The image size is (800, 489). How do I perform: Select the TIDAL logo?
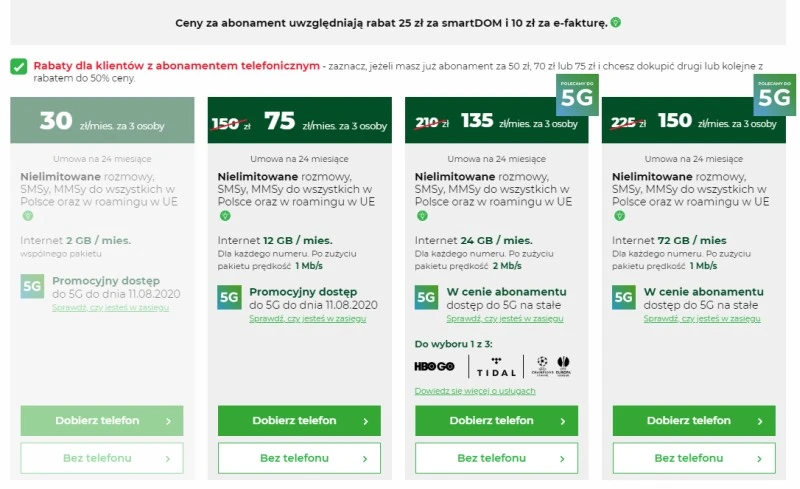click(497, 366)
